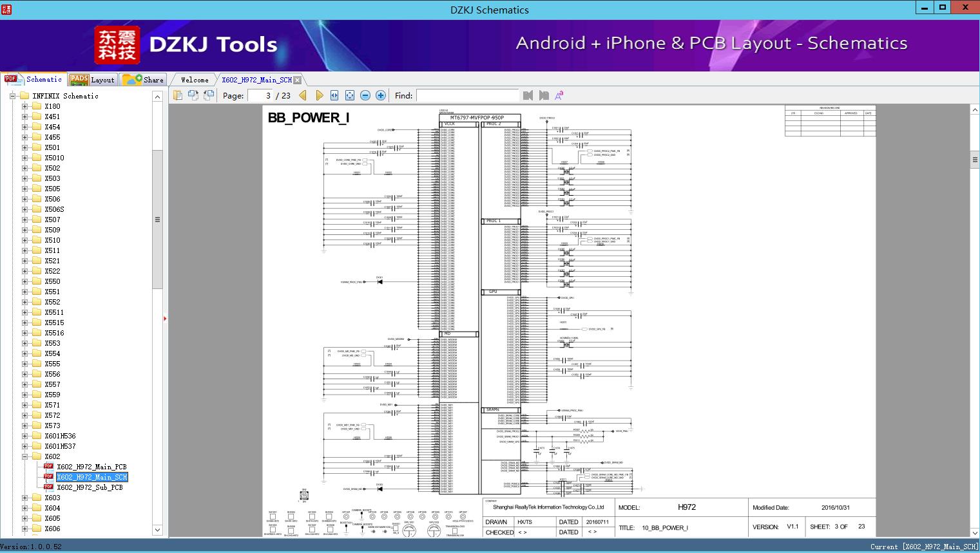Screen dimensions: 980x553
Task: Click the rotate clockwise page icon
Action: (193, 95)
